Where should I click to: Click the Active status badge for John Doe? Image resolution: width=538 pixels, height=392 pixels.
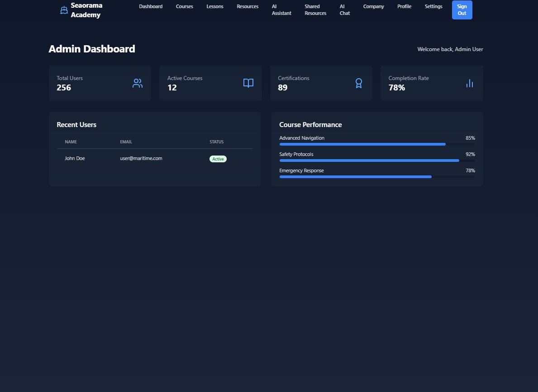(218, 159)
